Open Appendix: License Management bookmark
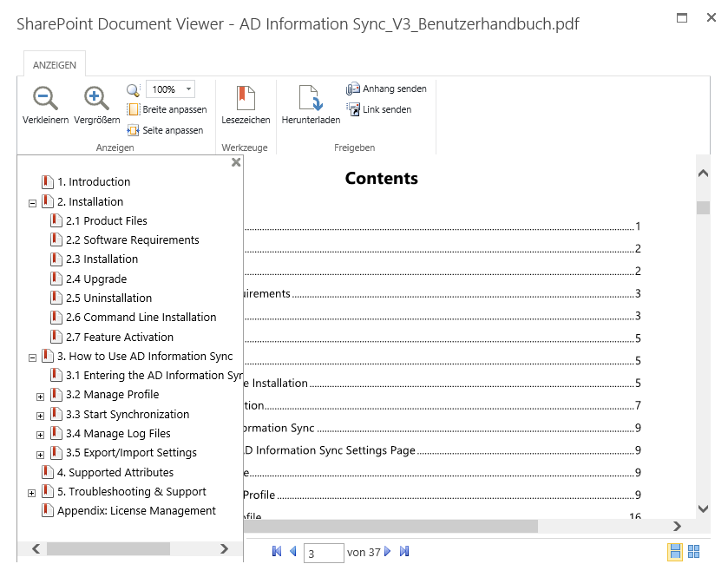Image resolution: width=728 pixels, height=564 pixels. point(136,511)
